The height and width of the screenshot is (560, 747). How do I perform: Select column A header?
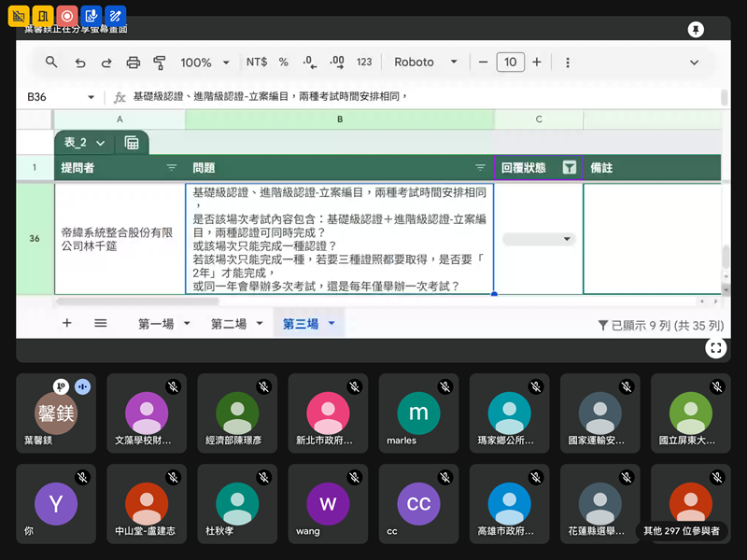coord(120,119)
